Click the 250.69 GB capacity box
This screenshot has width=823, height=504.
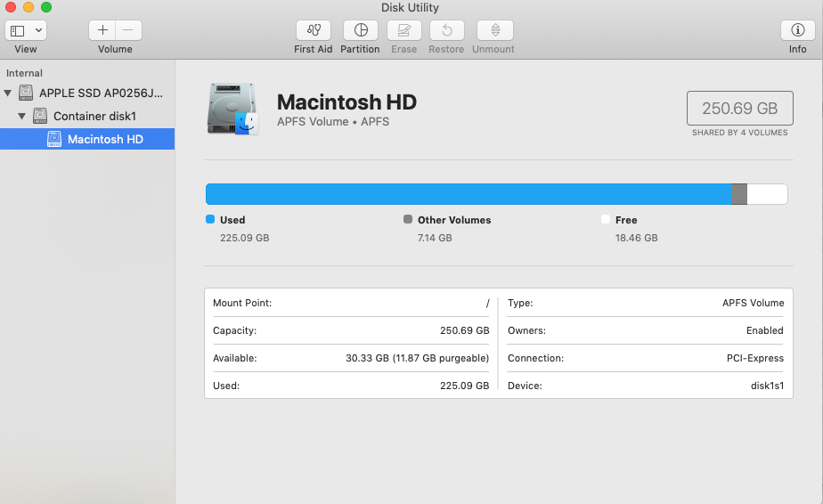739,108
